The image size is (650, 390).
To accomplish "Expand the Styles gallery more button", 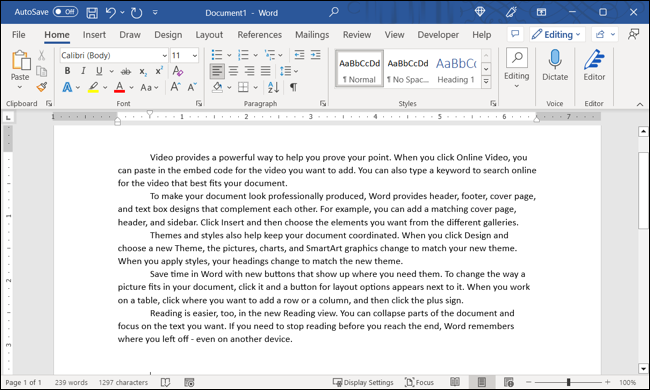I will coord(486,82).
